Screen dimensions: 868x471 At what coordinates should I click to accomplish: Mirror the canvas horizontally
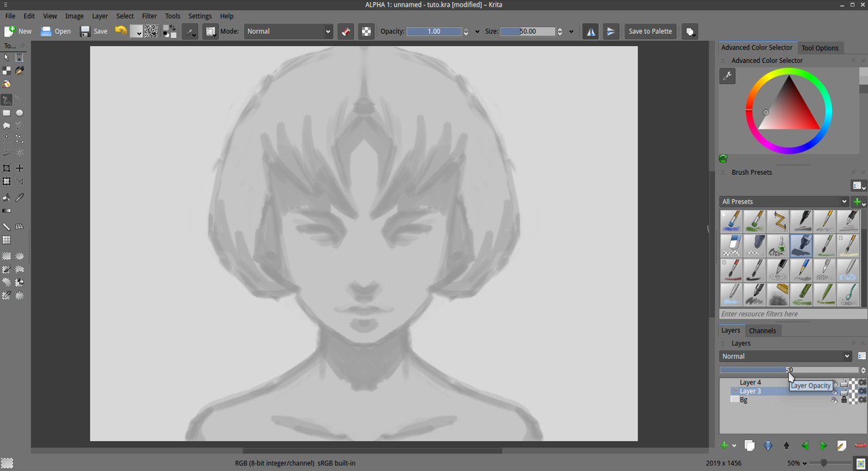coord(590,31)
